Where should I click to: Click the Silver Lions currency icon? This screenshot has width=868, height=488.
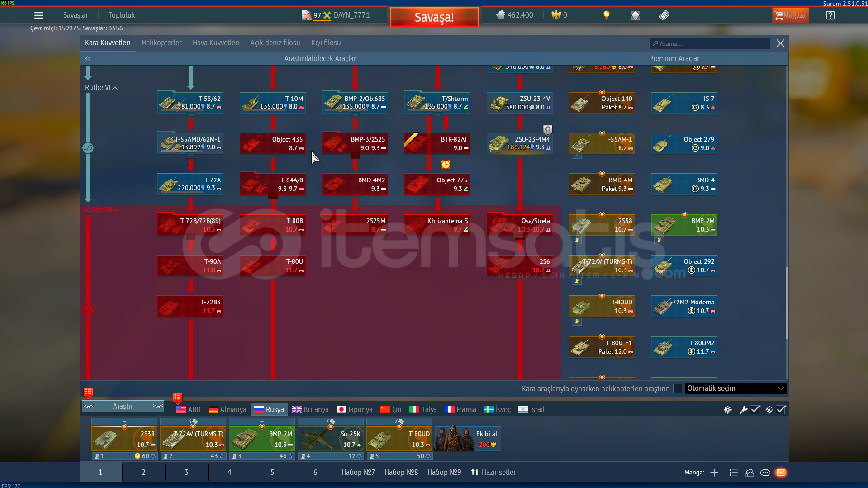click(500, 15)
